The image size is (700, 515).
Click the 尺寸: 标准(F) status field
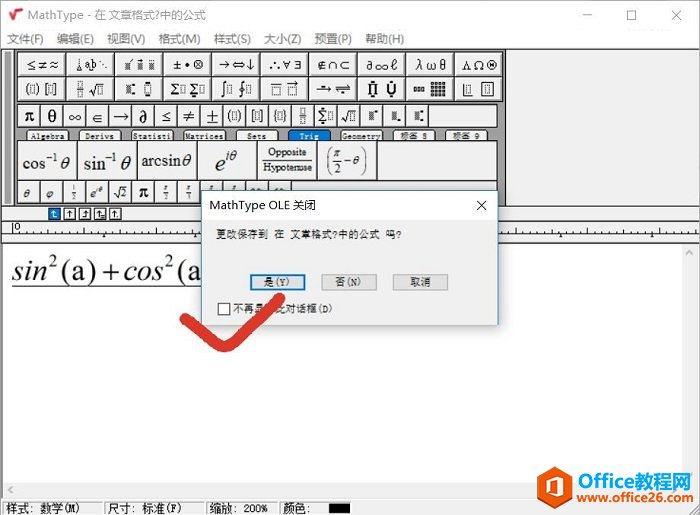154,508
